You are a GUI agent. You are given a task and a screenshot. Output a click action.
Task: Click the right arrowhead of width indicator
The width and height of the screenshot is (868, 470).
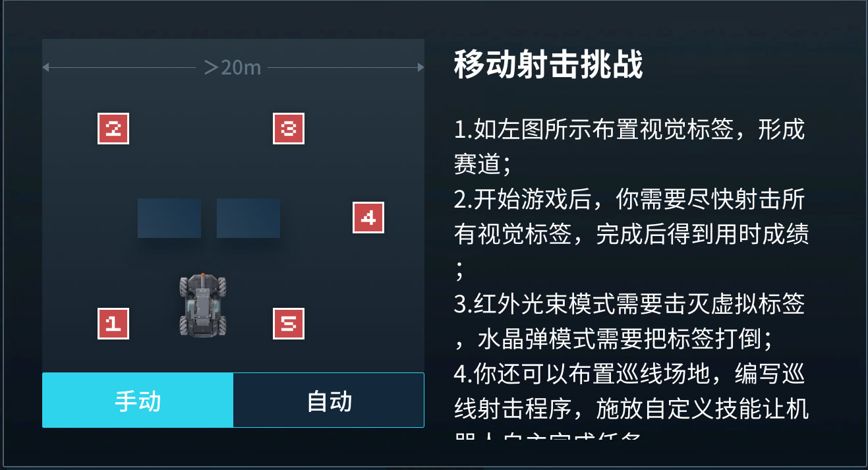420,67
